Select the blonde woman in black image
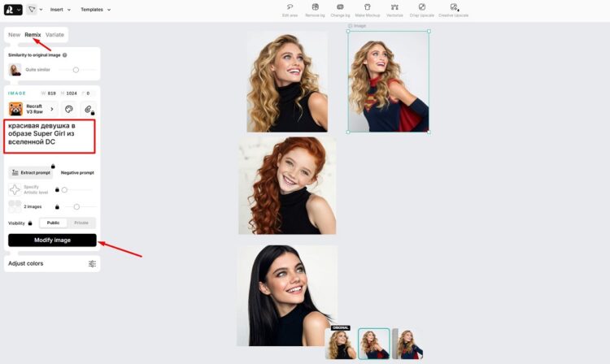 tap(287, 82)
